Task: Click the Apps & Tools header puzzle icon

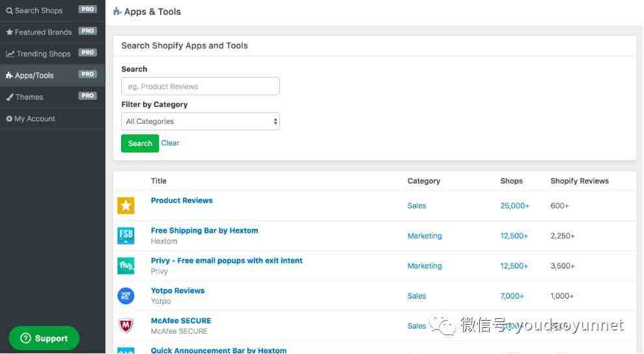Action: tap(117, 12)
